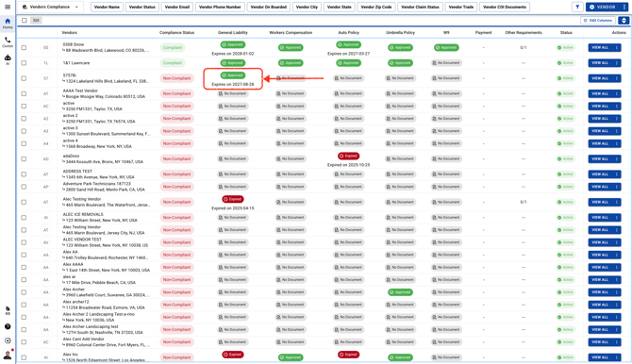
Task: Open the Vendors Compliance dropdown
Action: (x=50, y=7)
